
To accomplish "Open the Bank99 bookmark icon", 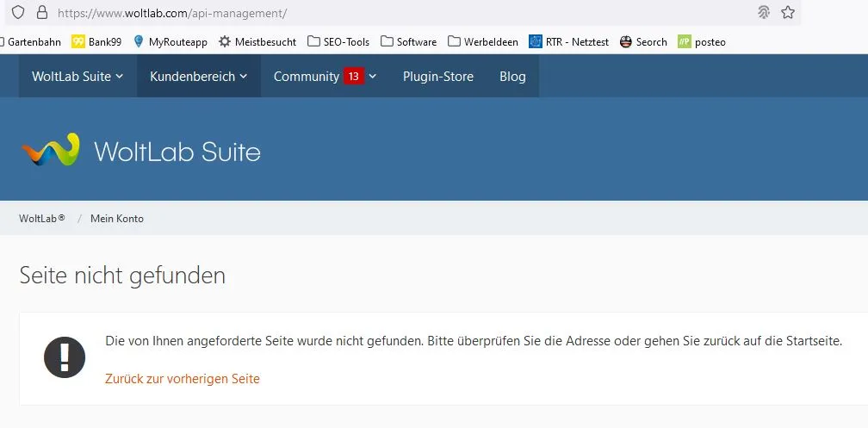I will (x=78, y=42).
